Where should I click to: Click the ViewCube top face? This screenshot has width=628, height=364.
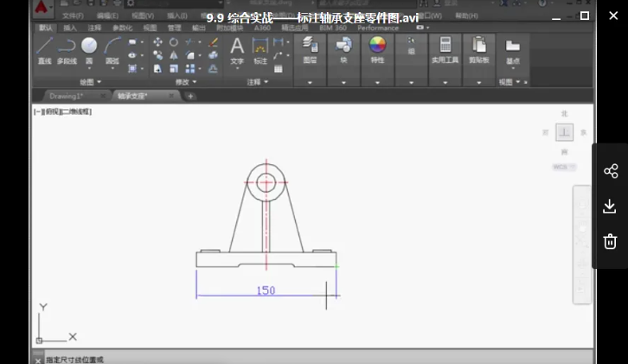pyautogui.click(x=564, y=132)
